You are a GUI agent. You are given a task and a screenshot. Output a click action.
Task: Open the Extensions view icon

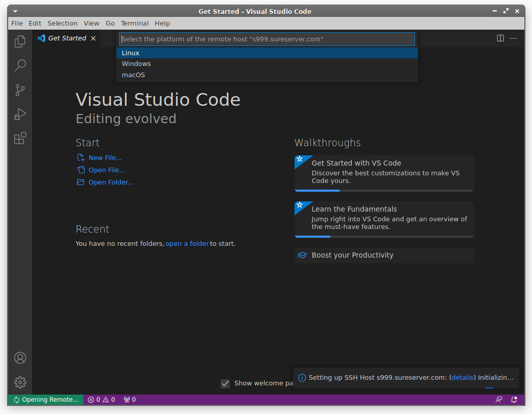20,138
